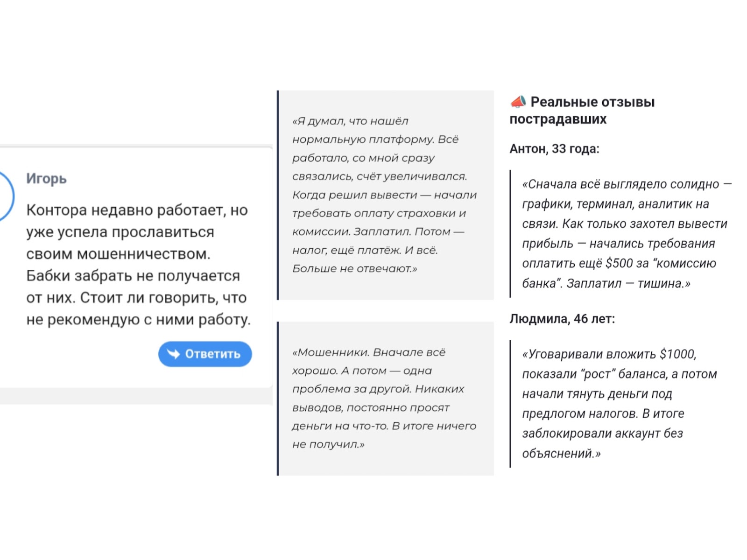This screenshot has height=560, width=747.
Task: Click the quote starting «Я думал, что нашёл
Action: tap(385, 195)
